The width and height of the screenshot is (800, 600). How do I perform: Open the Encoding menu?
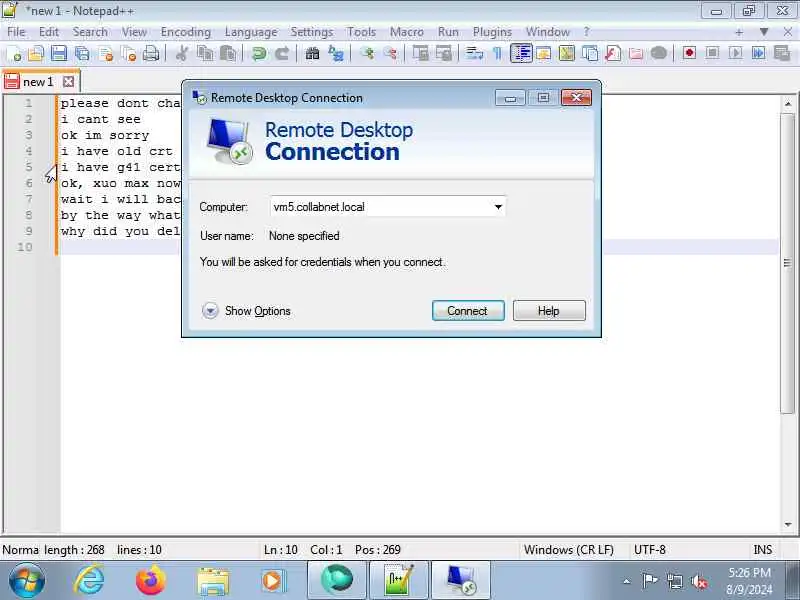[186, 32]
